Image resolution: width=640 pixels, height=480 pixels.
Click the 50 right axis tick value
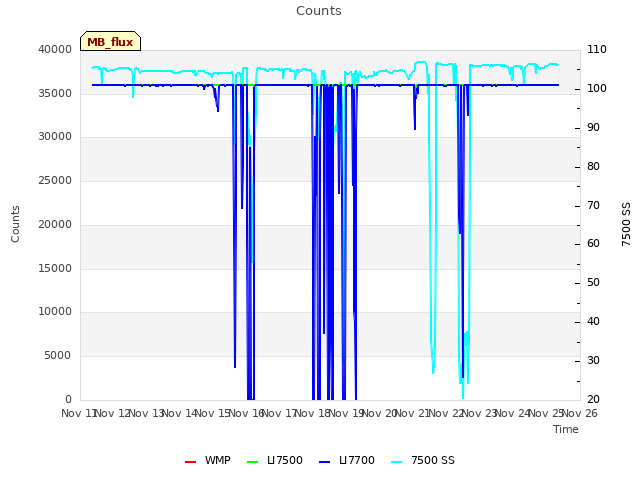pyautogui.click(x=593, y=282)
